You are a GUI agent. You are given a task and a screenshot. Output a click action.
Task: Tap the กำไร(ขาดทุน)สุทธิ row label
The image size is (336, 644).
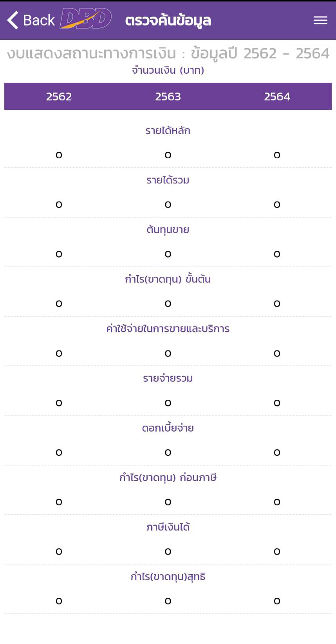[x=168, y=577]
